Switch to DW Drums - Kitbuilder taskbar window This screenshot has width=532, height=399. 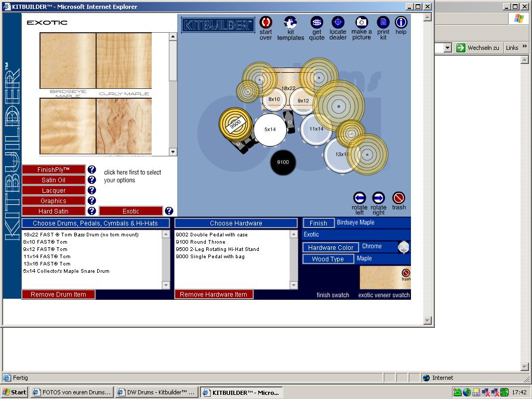(x=156, y=392)
